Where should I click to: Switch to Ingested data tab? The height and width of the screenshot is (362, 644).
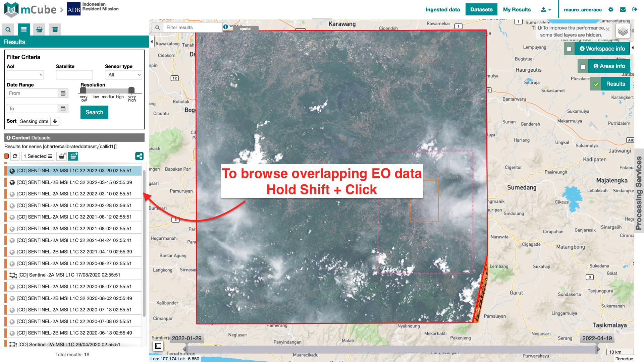pyautogui.click(x=442, y=10)
